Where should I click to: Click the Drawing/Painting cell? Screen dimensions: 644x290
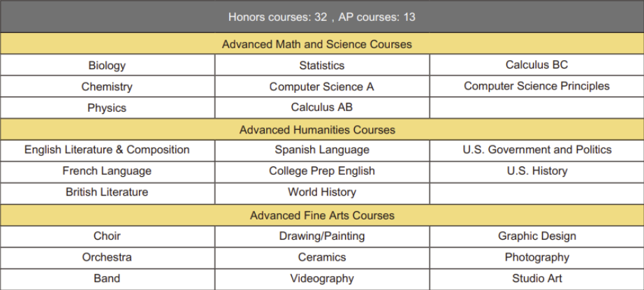(x=322, y=236)
